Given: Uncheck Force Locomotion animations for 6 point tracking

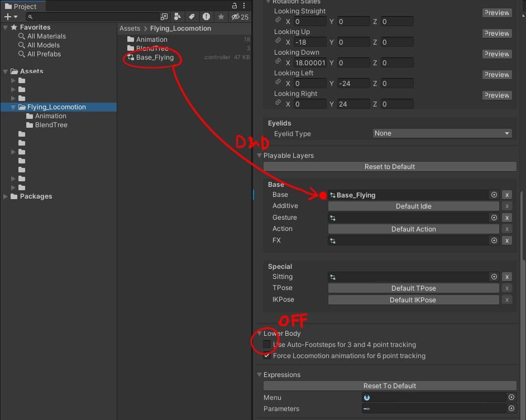Looking at the screenshot, I should pos(267,356).
